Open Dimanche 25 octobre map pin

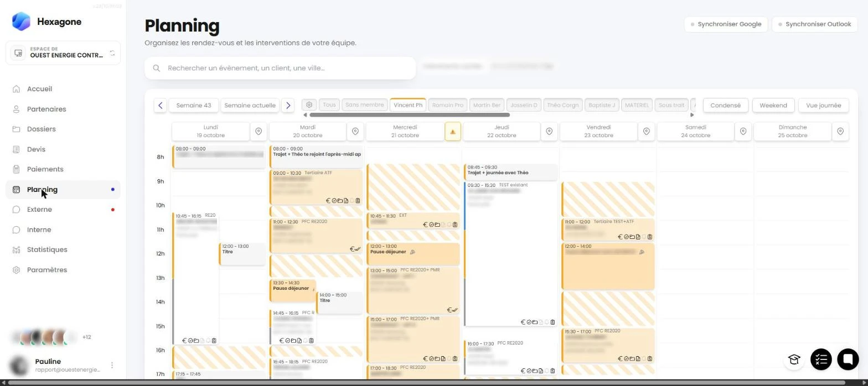[x=840, y=132]
